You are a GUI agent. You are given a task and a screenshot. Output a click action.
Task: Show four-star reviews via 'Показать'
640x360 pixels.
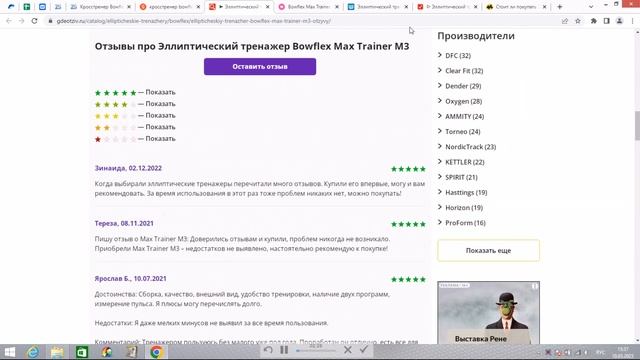(160, 104)
